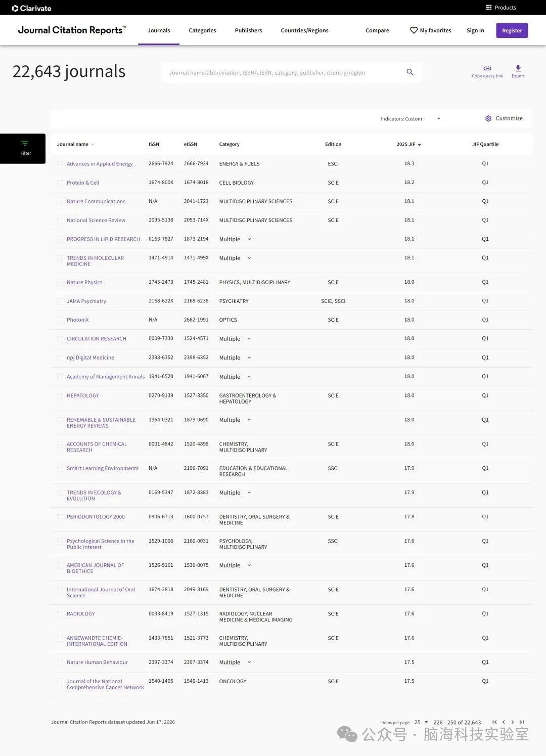Sort by Journal name arrow
Viewport: 546px width, 756px height.
[x=93, y=145]
